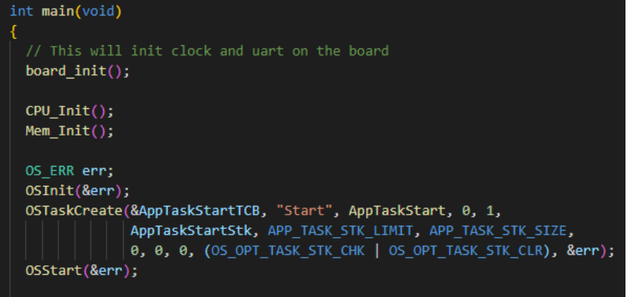
Task: Click the "Start" string literal
Action: click(305, 211)
